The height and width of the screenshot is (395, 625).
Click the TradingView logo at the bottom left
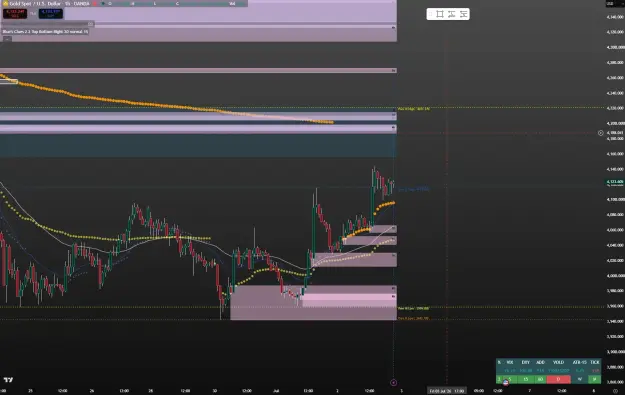(x=8, y=380)
